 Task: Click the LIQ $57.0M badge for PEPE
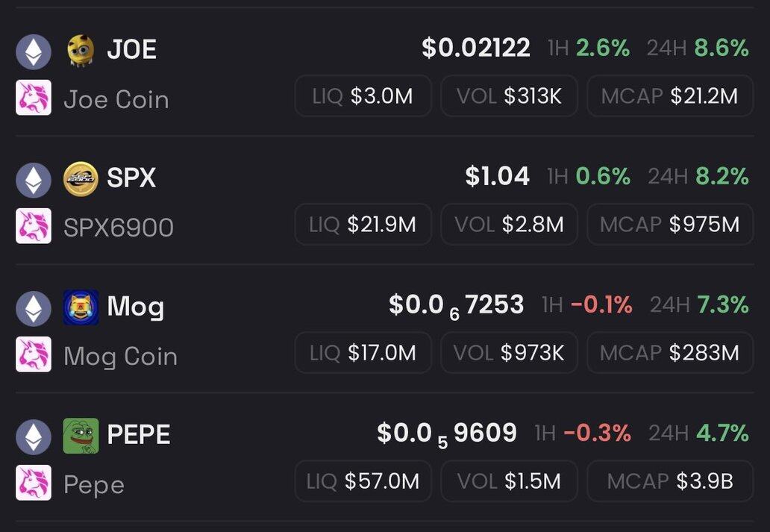[x=363, y=481]
